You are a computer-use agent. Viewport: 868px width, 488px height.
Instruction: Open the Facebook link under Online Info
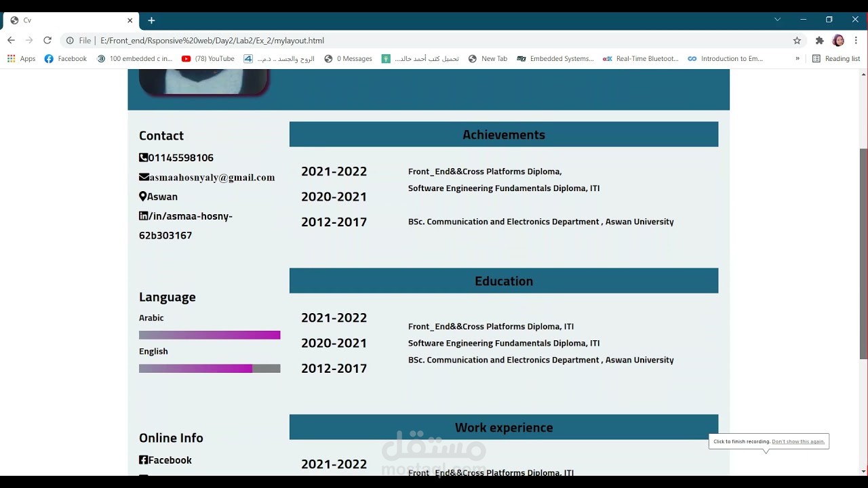click(170, 460)
